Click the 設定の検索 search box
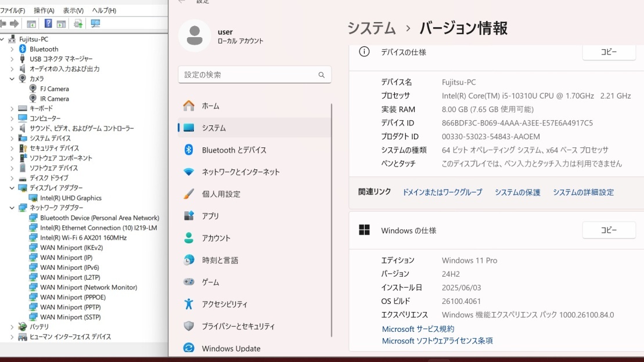This screenshot has width=644, height=362. click(x=250, y=75)
